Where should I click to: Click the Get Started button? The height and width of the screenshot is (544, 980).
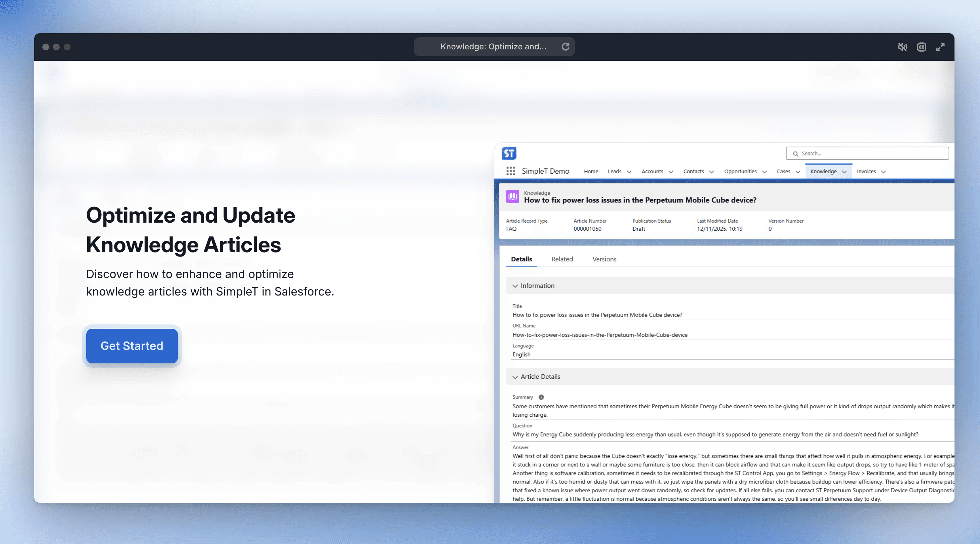point(132,346)
